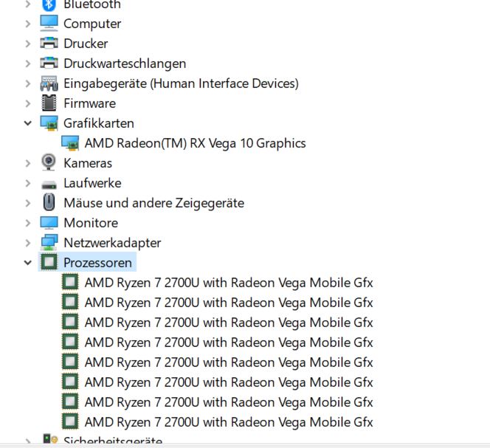This screenshot has width=490, height=448.
Task: Collapse the Grafikkarten category
Action: [28, 123]
